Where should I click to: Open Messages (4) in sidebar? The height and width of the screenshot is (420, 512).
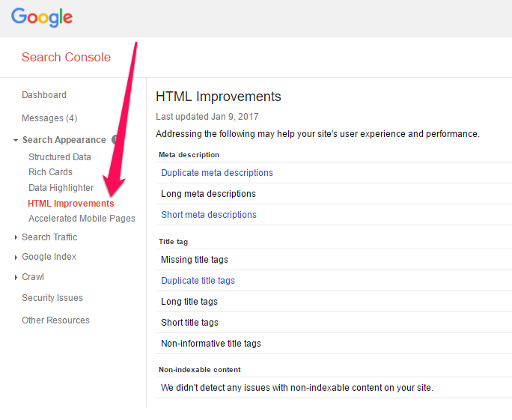(49, 118)
